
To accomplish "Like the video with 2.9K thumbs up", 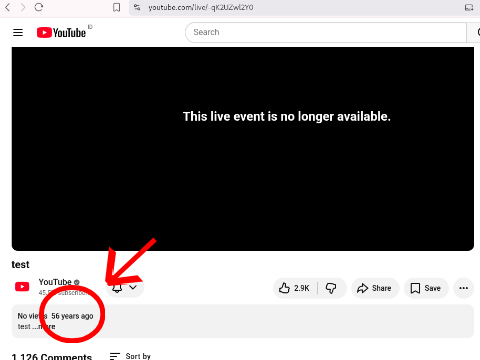I will click(x=294, y=288).
